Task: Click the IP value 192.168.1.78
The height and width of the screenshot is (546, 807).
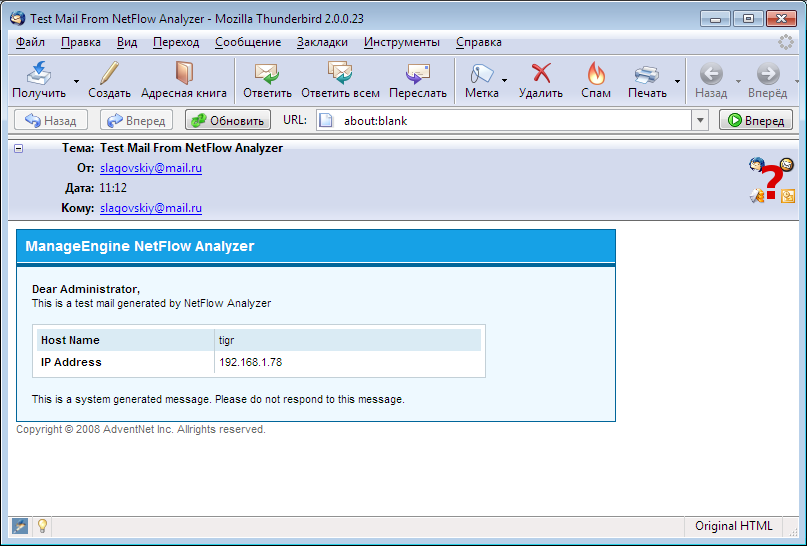Action: 251,362
